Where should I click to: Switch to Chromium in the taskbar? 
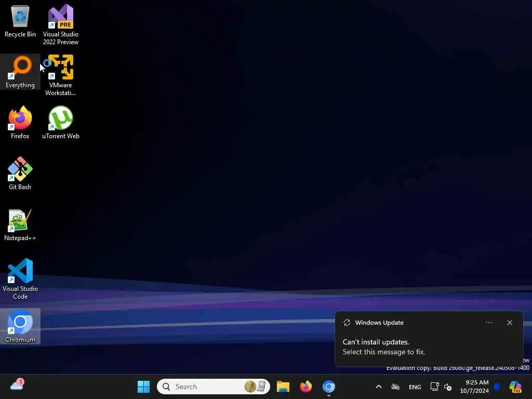click(328, 387)
